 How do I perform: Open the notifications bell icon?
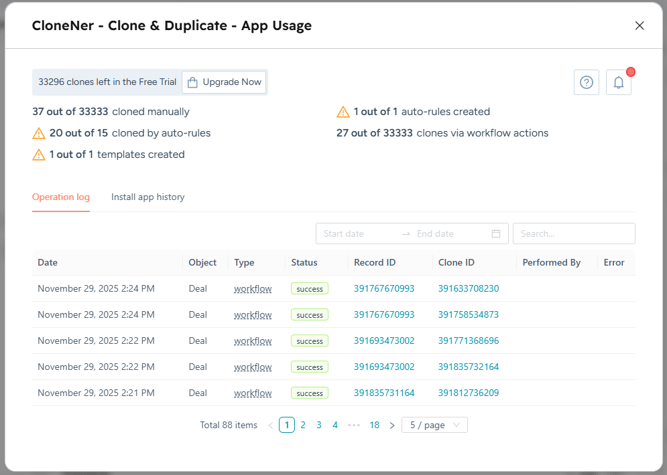pos(619,82)
